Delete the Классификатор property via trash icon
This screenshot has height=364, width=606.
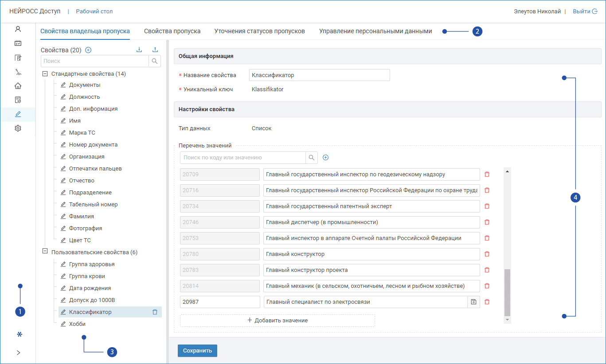point(155,312)
